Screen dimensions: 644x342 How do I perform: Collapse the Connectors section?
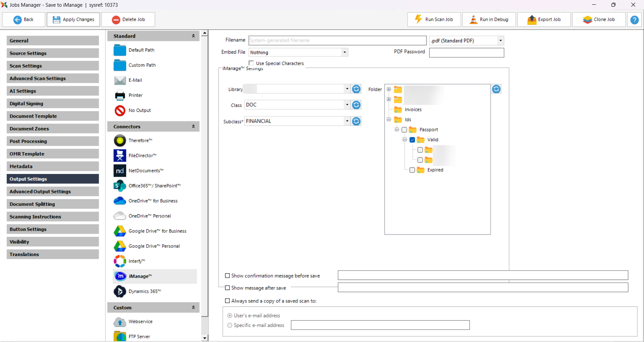(x=193, y=126)
